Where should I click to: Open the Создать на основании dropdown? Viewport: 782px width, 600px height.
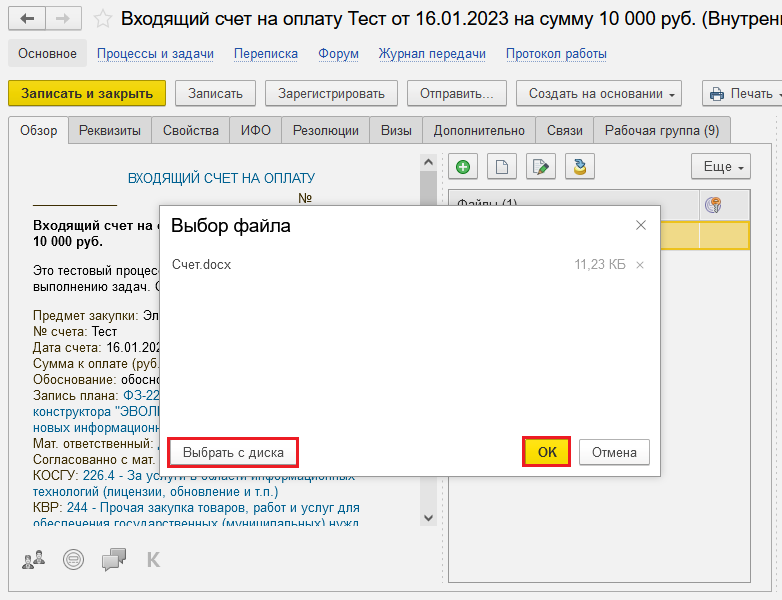pyautogui.click(x=598, y=94)
